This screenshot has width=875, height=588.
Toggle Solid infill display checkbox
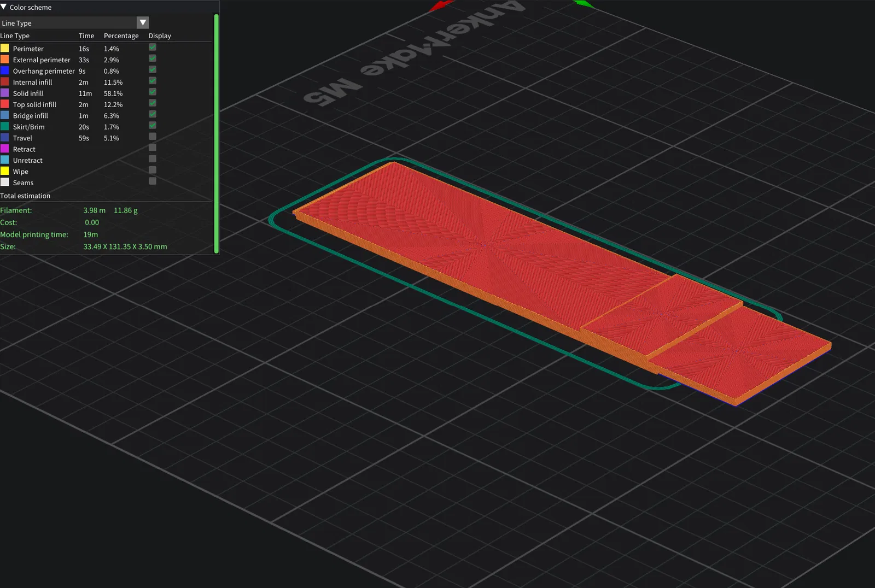tap(153, 92)
